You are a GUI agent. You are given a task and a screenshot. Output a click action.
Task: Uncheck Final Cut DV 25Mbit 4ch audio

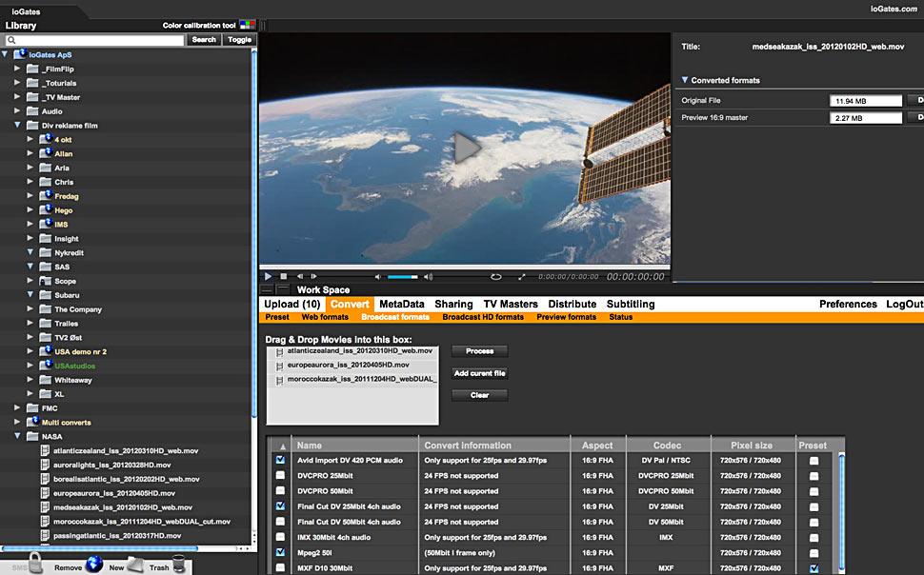click(x=280, y=506)
